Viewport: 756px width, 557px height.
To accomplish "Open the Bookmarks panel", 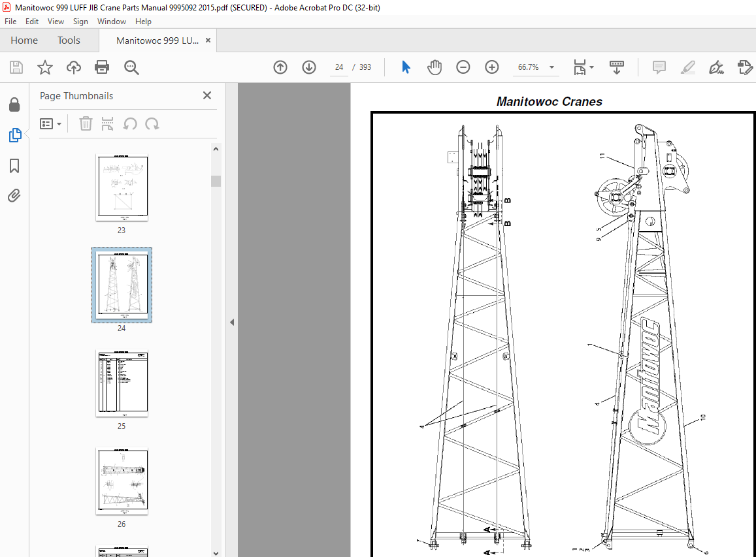I will click(14, 166).
